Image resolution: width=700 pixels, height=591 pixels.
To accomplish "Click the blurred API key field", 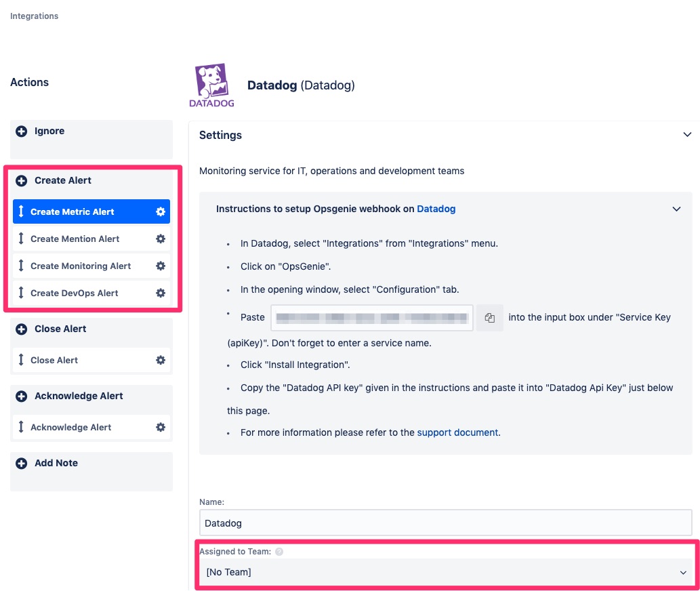I will coord(372,318).
